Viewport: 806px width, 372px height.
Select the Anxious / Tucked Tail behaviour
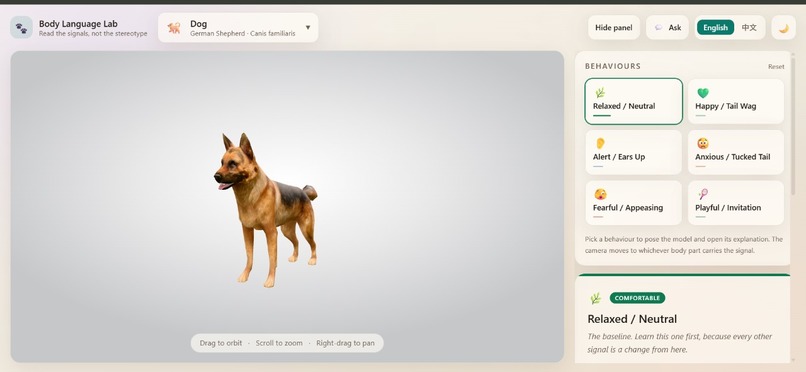click(736, 152)
